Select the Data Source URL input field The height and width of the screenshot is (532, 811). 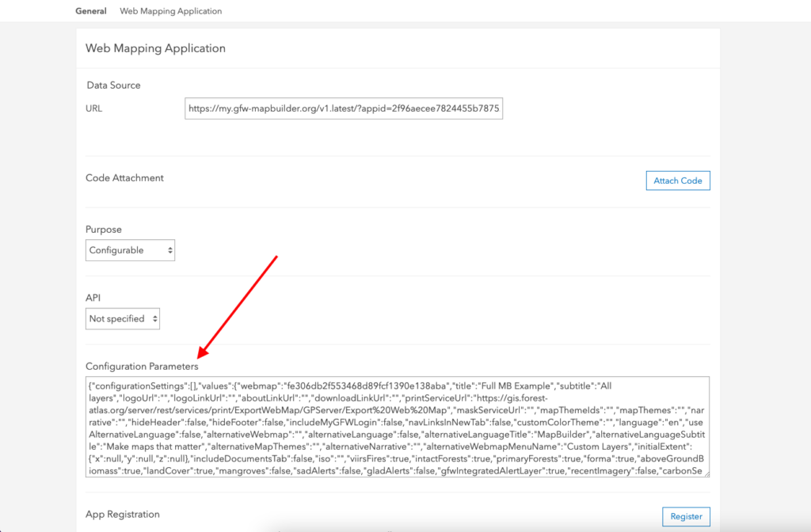click(x=345, y=108)
